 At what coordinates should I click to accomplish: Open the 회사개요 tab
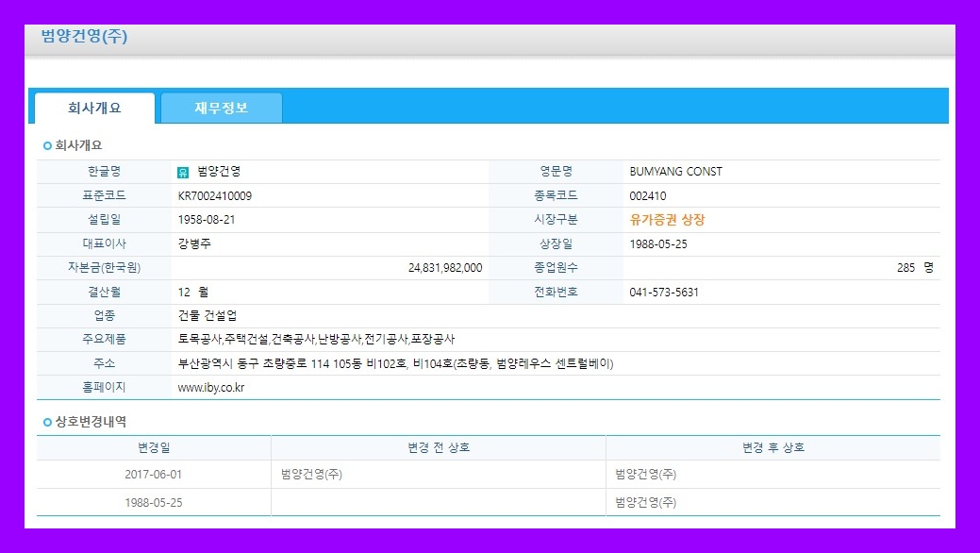(x=94, y=109)
